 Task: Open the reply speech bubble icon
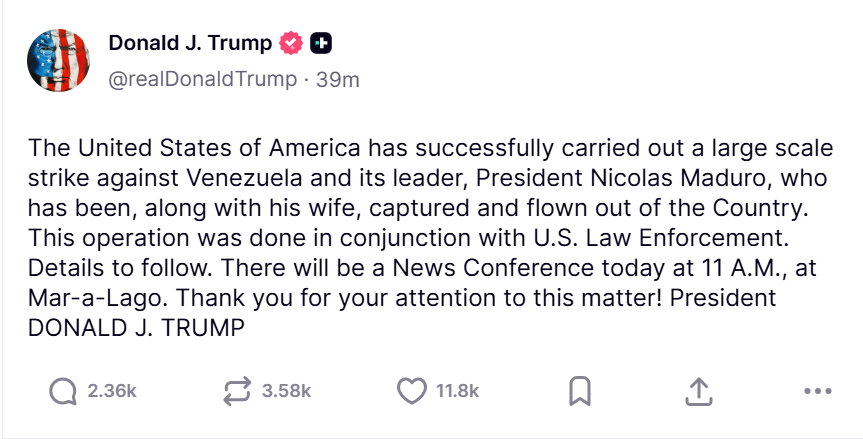tap(64, 391)
